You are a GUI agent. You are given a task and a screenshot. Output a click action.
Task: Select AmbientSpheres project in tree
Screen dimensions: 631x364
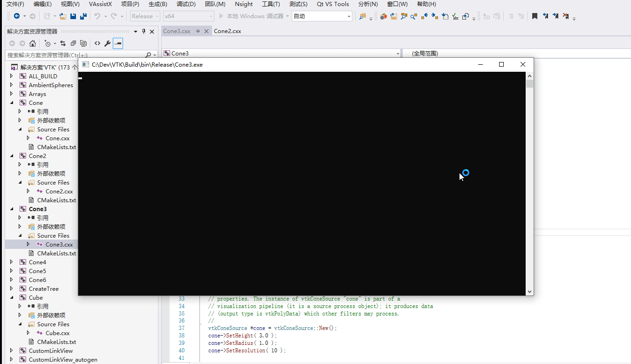51,85
